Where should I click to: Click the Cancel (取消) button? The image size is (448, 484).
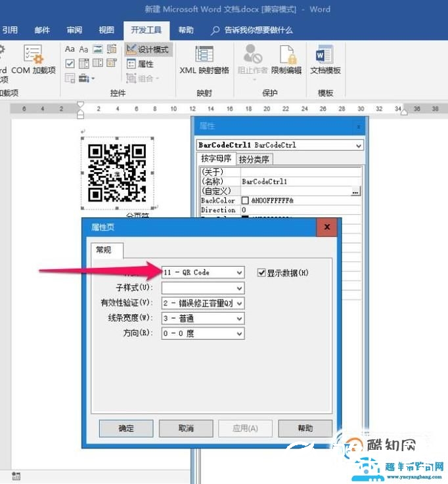click(x=186, y=428)
